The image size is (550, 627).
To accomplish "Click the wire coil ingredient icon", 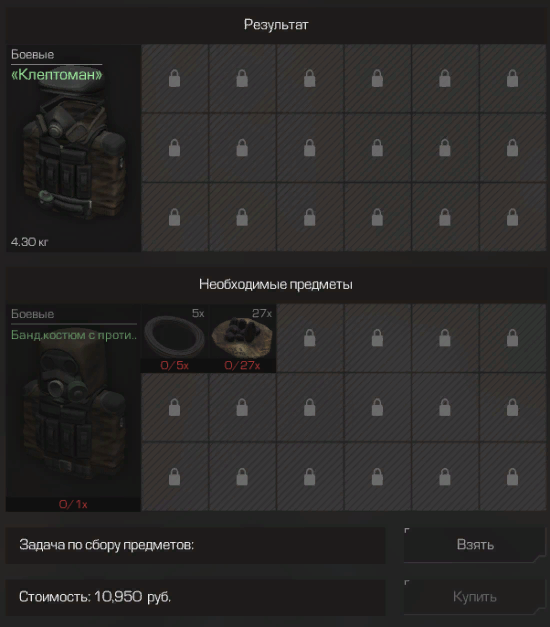I will coord(174,337).
